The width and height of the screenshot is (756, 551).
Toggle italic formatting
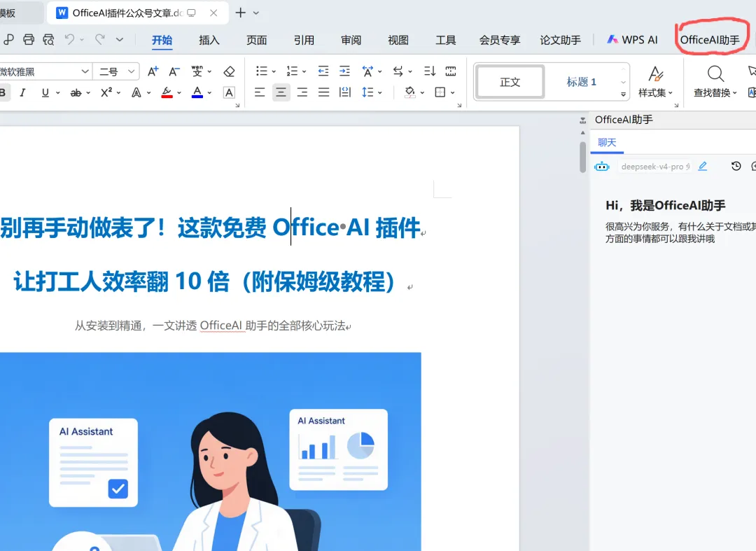(x=22, y=92)
